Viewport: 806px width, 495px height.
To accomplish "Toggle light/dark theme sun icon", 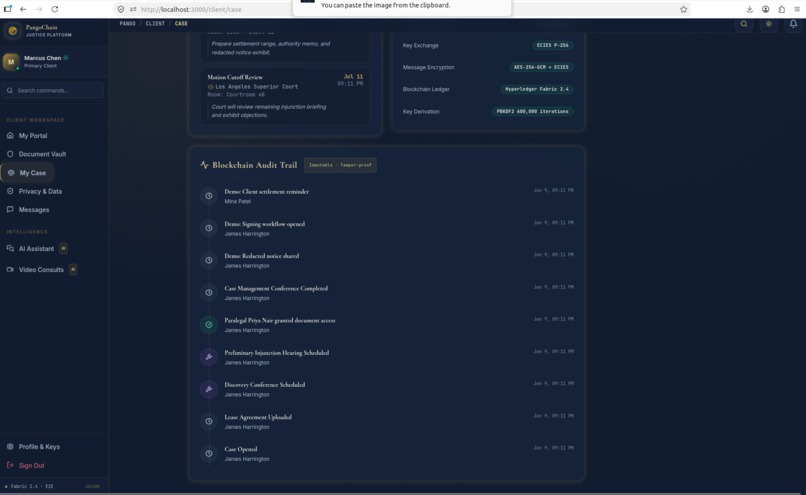I will point(768,24).
